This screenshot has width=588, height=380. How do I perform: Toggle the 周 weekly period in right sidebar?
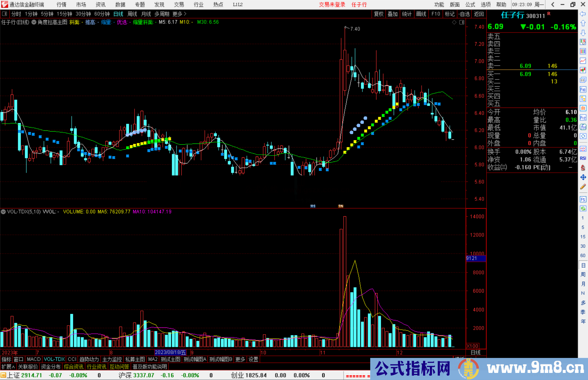click(x=583, y=274)
